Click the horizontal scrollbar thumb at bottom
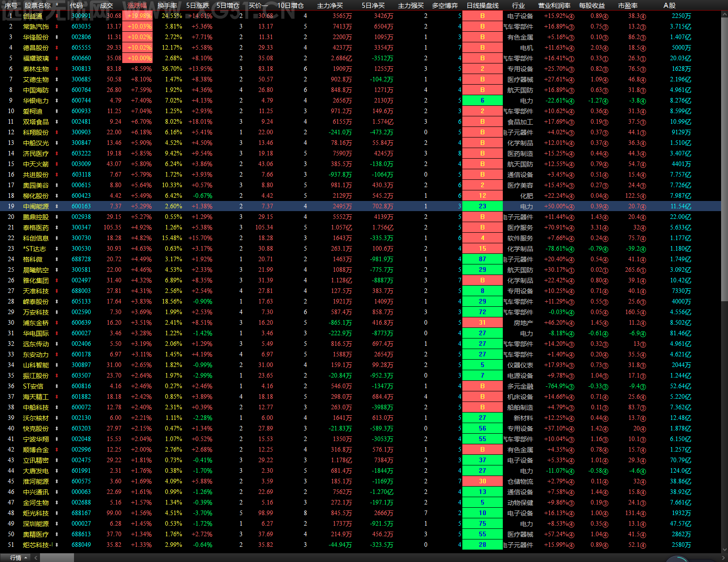728x562 pixels. click(56, 558)
